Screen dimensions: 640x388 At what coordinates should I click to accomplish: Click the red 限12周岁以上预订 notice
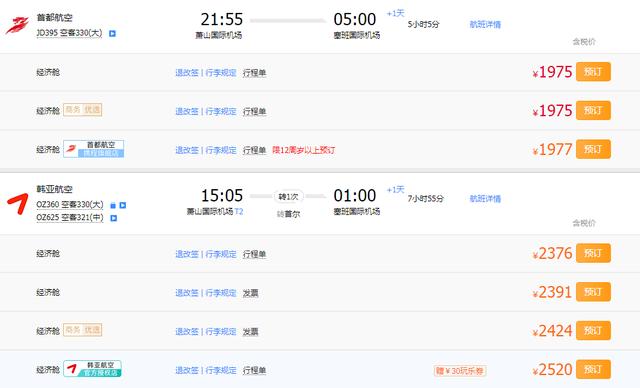point(304,150)
